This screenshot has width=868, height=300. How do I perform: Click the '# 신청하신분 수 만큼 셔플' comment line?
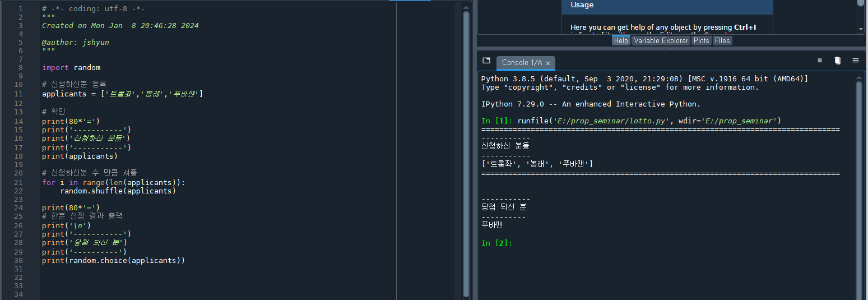pyautogui.click(x=90, y=172)
